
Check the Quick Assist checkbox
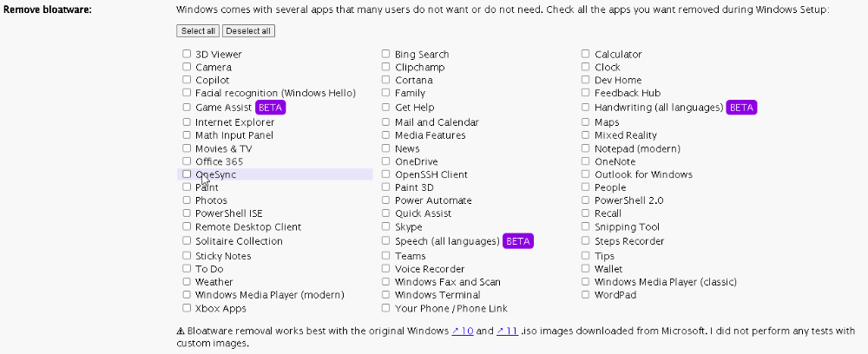(x=386, y=213)
